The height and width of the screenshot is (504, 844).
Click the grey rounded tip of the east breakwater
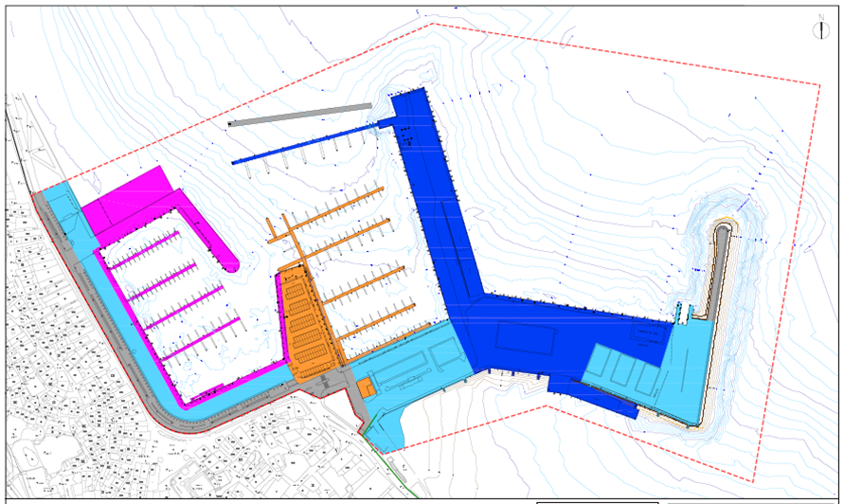[725, 233]
